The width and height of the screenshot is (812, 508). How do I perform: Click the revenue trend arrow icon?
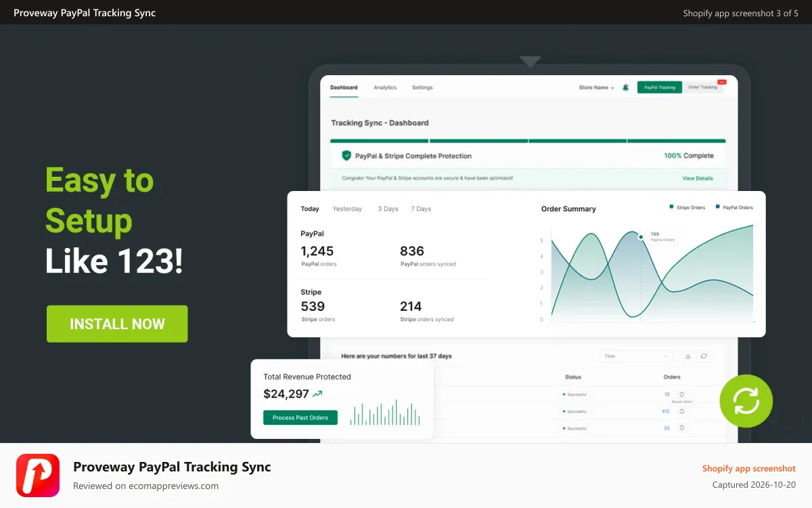pyautogui.click(x=317, y=394)
